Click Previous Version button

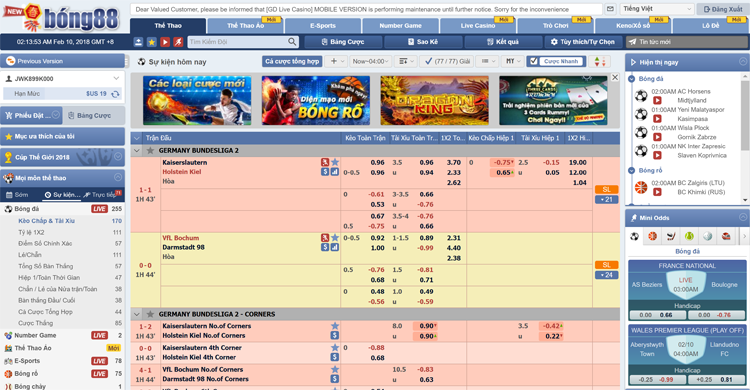[62, 61]
